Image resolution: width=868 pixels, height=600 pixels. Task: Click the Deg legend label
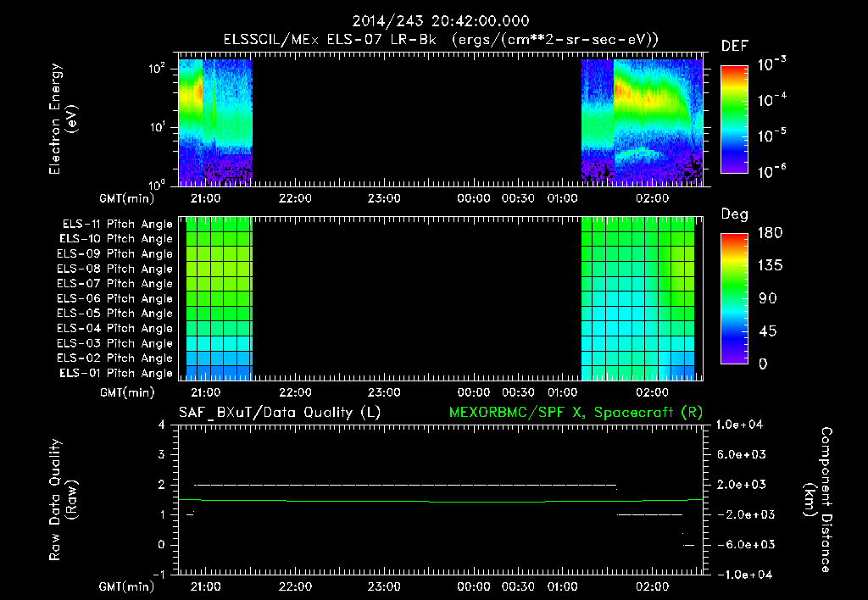coord(735,214)
